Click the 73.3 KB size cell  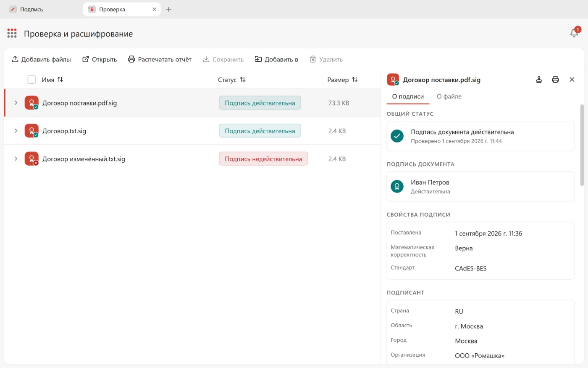[339, 103]
